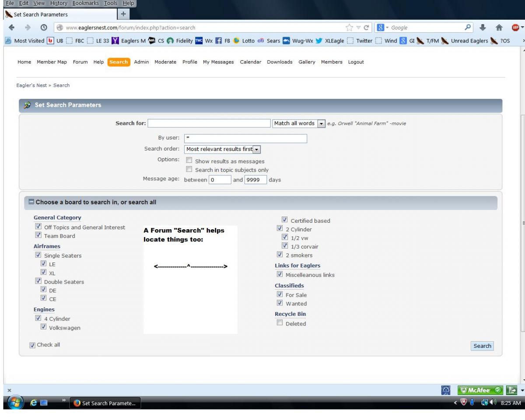The width and height of the screenshot is (525, 420).
Task: Open the Match all words dropdown
Action: (x=299, y=123)
